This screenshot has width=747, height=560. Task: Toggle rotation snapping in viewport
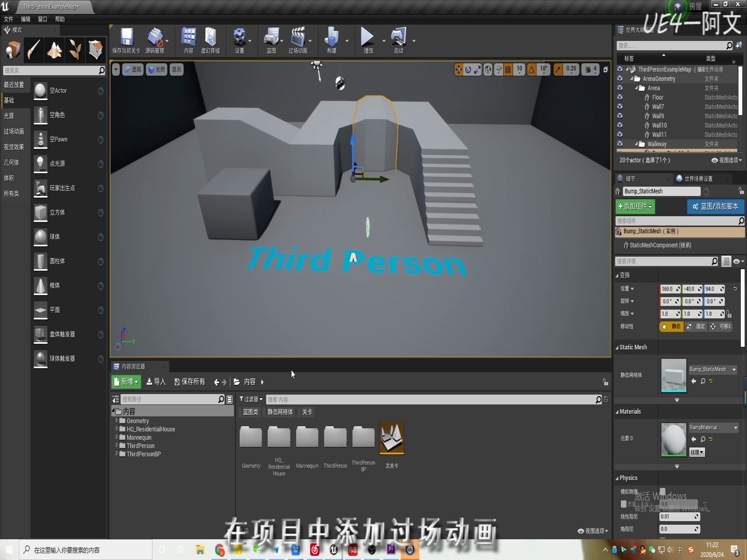[532, 69]
